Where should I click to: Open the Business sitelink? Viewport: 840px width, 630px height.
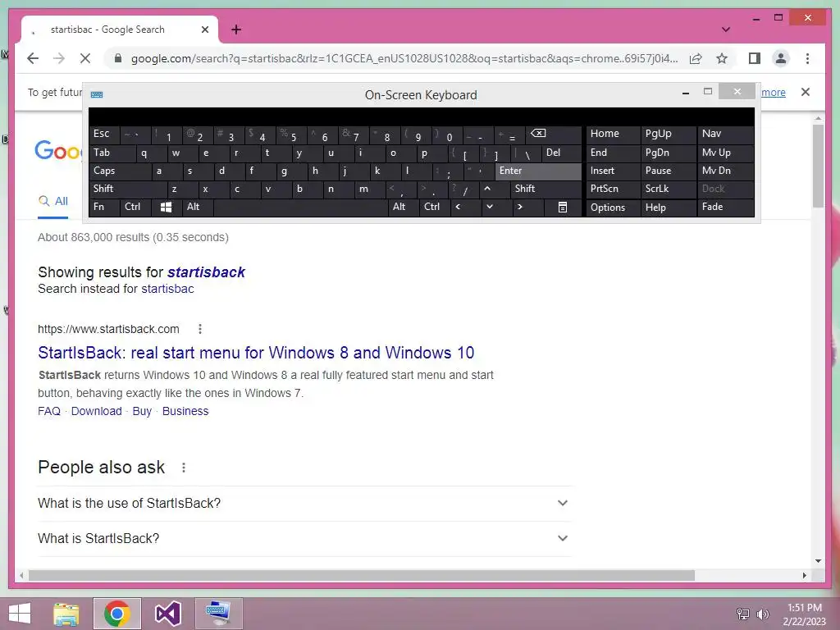(x=185, y=411)
